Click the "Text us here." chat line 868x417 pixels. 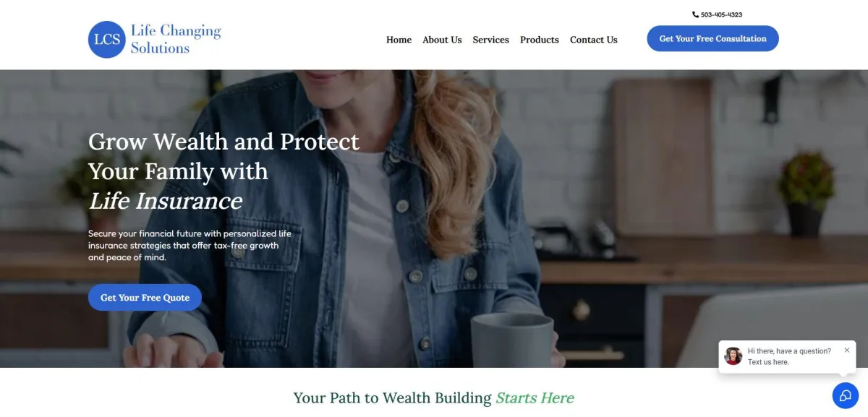(x=768, y=362)
